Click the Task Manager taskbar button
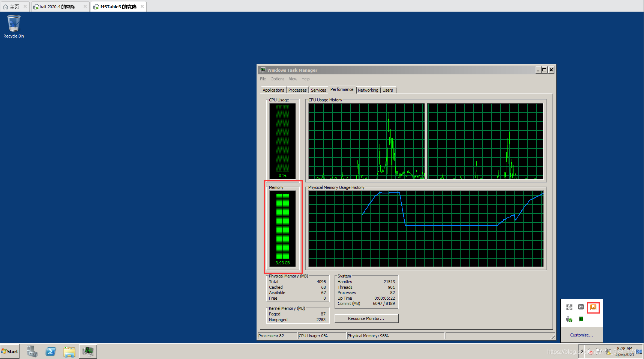The width and height of the screenshot is (644, 359). tap(88, 351)
